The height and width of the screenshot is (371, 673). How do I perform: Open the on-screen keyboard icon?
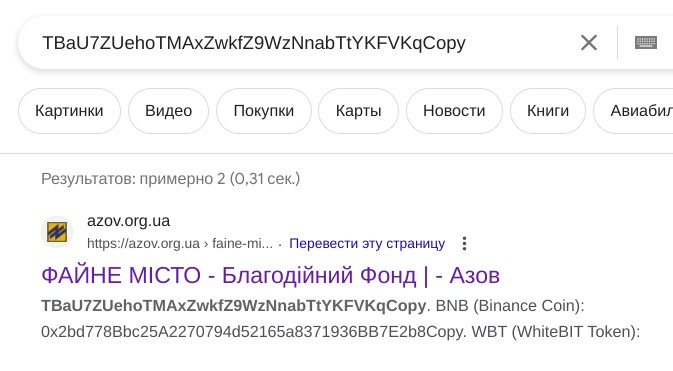[x=646, y=43]
